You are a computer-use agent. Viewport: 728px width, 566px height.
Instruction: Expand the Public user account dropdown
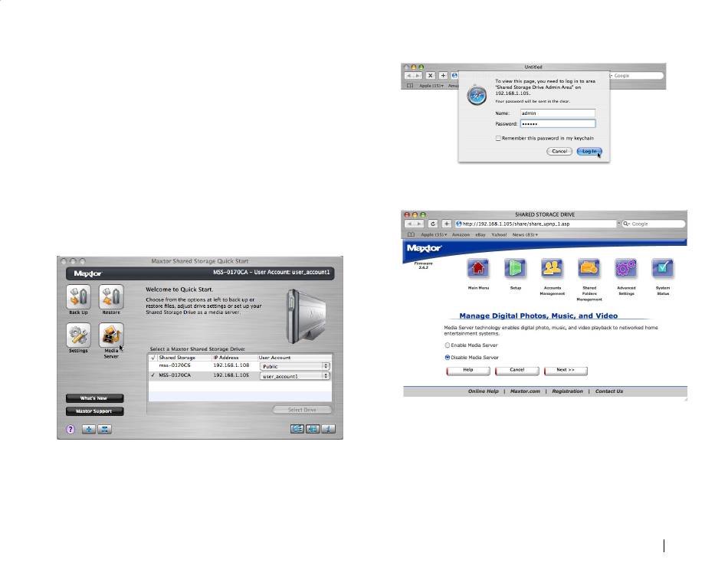[x=294, y=367]
